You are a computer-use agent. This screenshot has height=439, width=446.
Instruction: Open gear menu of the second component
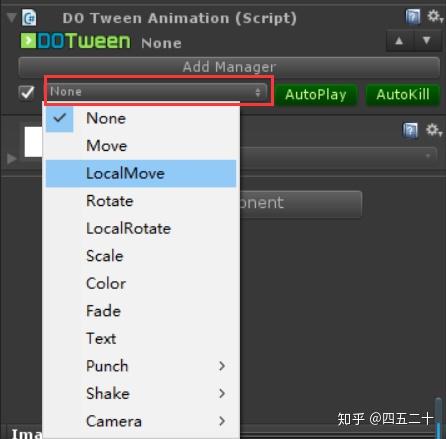pos(434,130)
